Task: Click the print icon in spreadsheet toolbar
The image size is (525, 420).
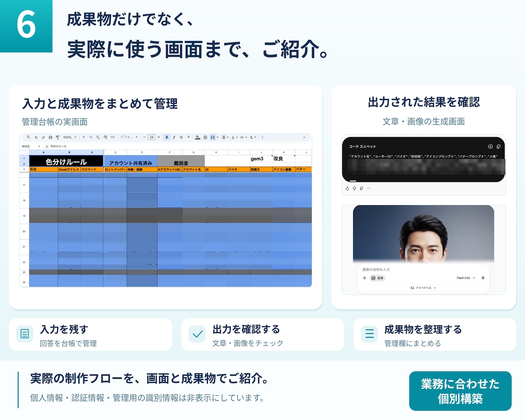Action: [x=50, y=137]
